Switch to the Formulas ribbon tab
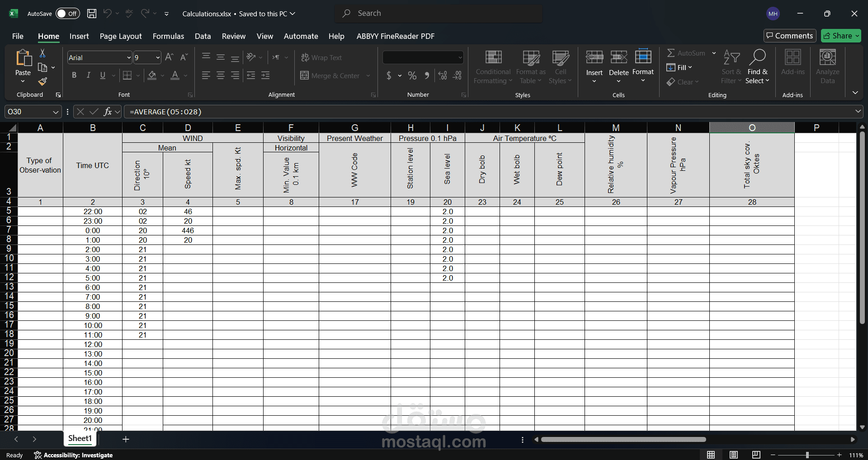The image size is (868, 460). point(168,36)
